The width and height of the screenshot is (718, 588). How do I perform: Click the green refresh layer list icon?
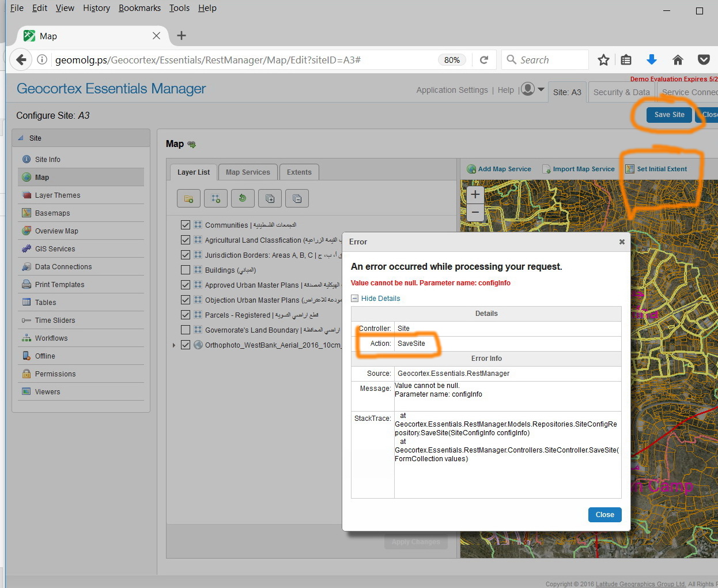coord(243,198)
